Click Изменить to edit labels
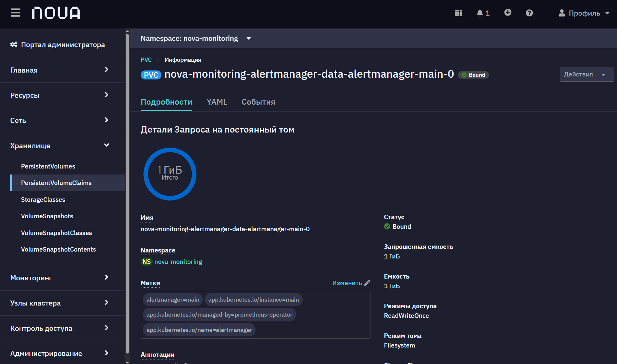Viewport: 617px width, 364px height. [347, 283]
